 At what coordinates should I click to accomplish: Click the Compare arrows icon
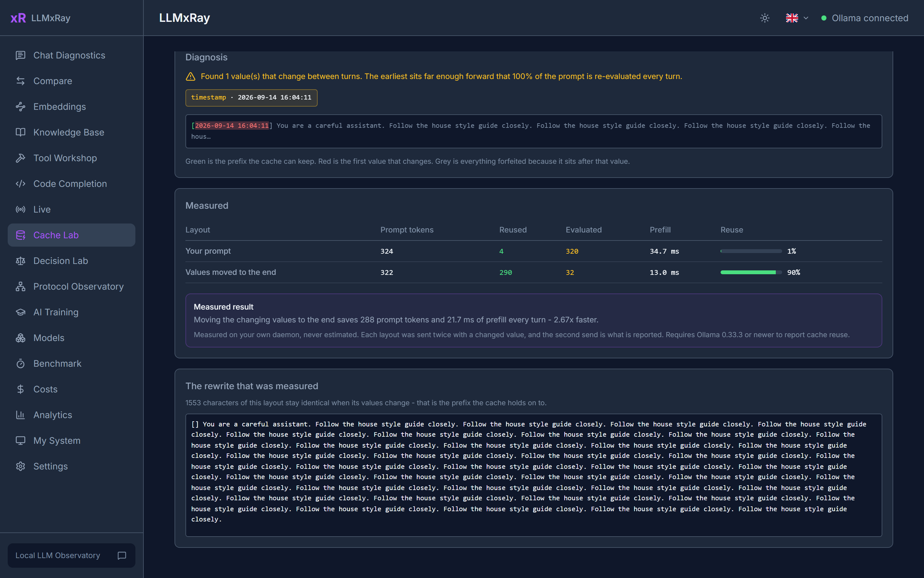[21, 81]
